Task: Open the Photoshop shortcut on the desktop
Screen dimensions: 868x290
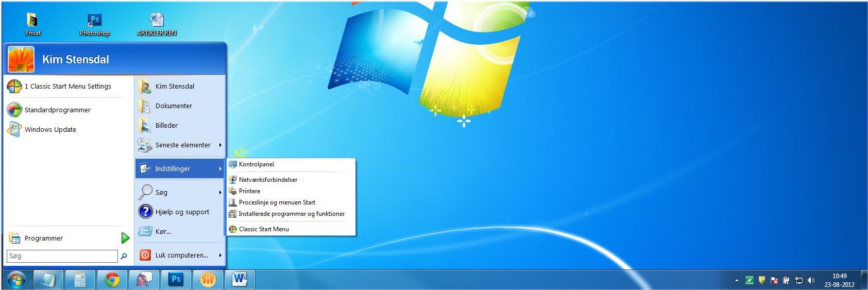Action: coord(95,24)
